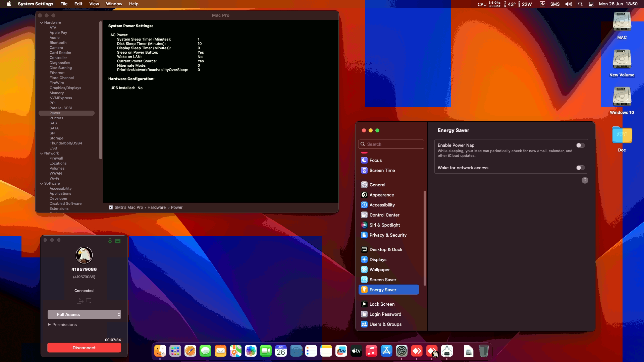Click the System Settings sidebar scrollbar
644x362 pixels.
[425, 238]
